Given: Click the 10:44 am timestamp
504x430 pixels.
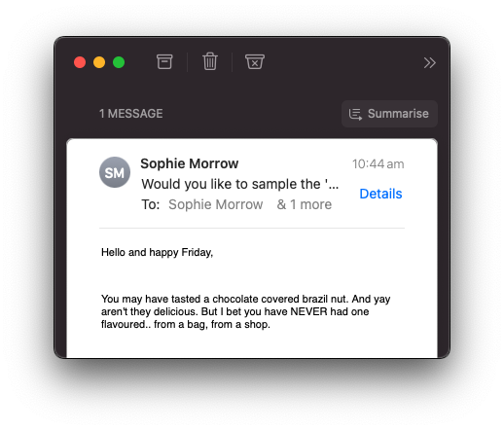Looking at the screenshot, I should (x=378, y=163).
